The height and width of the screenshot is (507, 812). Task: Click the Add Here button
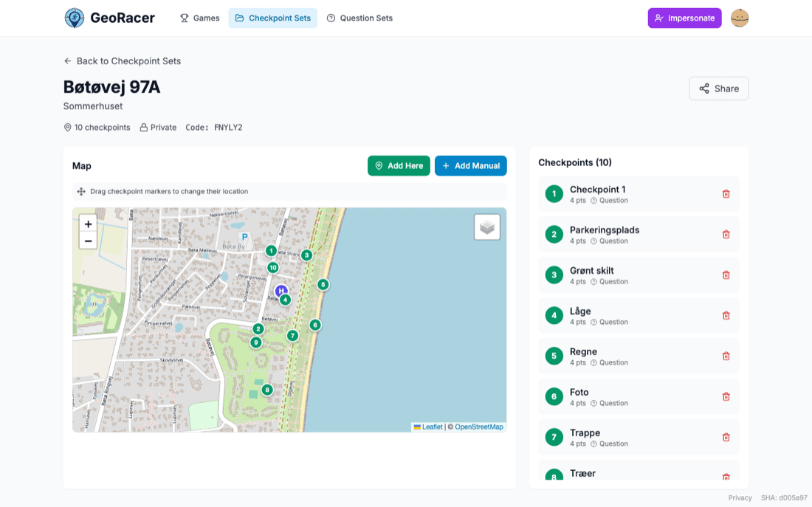[x=399, y=166]
